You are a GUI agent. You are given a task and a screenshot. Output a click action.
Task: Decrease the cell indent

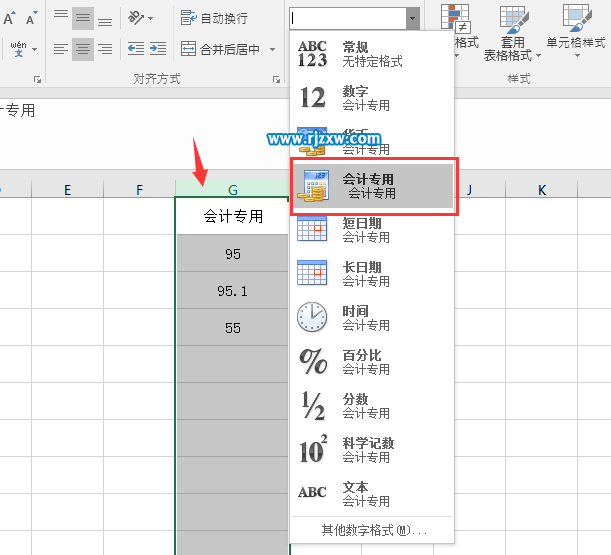[136, 49]
